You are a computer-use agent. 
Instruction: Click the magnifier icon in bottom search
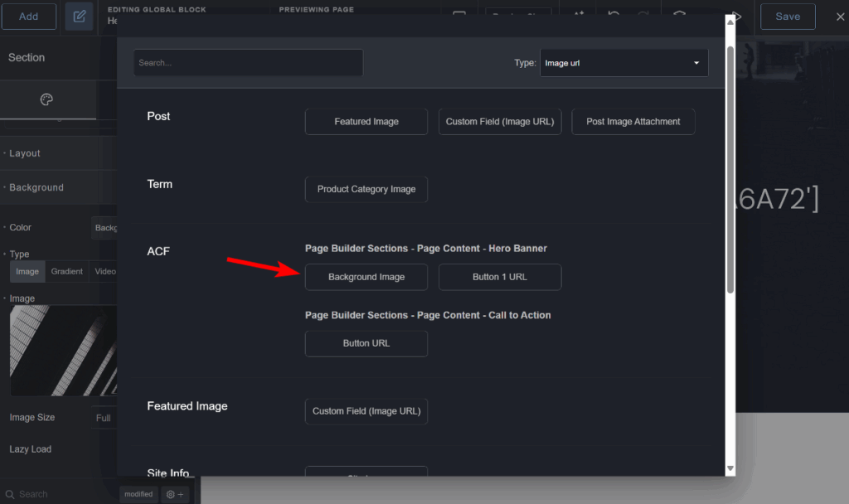pos(10,494)
